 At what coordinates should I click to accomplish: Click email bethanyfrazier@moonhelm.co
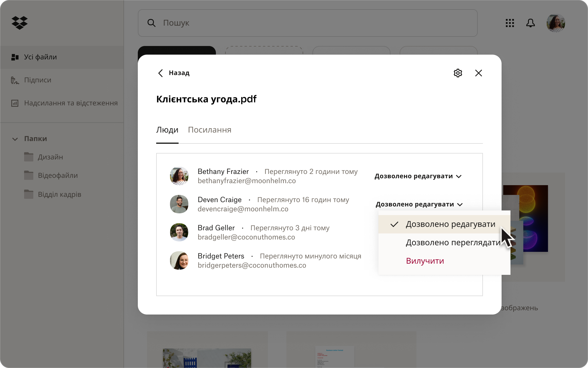tap(247, 181)
